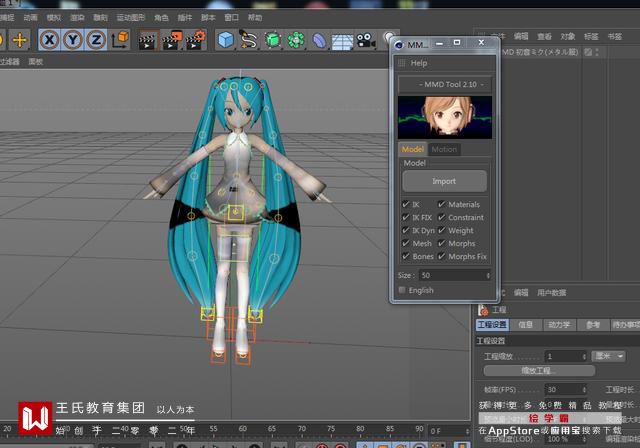Select the 工程设置 tab
The image size is (640, 448).
[492, 325]
